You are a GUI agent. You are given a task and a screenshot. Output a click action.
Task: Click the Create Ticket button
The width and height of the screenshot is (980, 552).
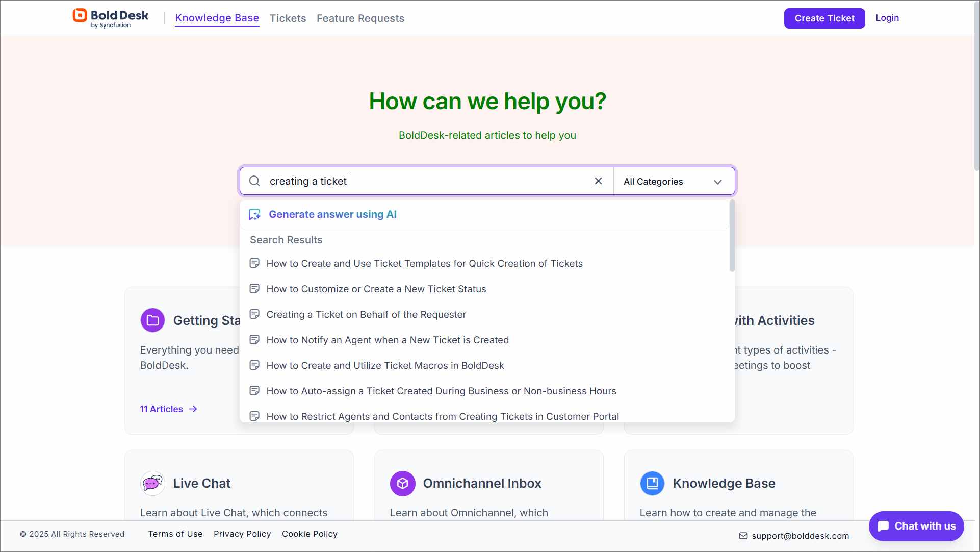[824, 18]
